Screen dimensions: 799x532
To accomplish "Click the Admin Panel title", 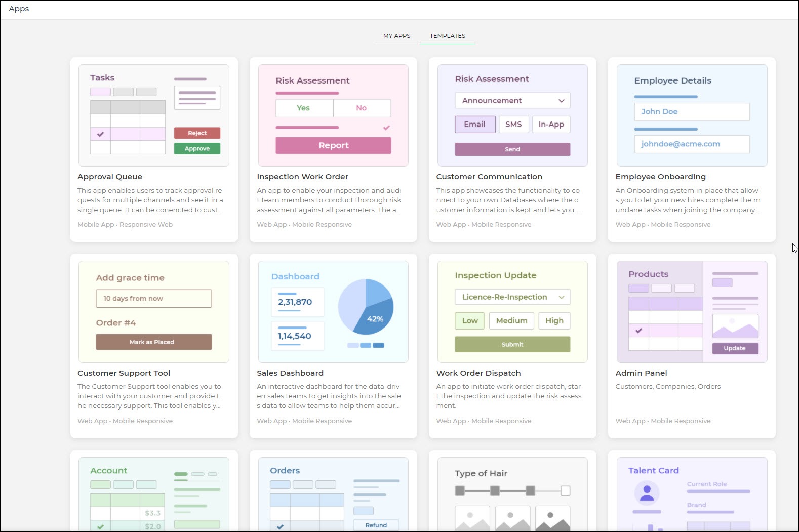I will coord(641,373).
